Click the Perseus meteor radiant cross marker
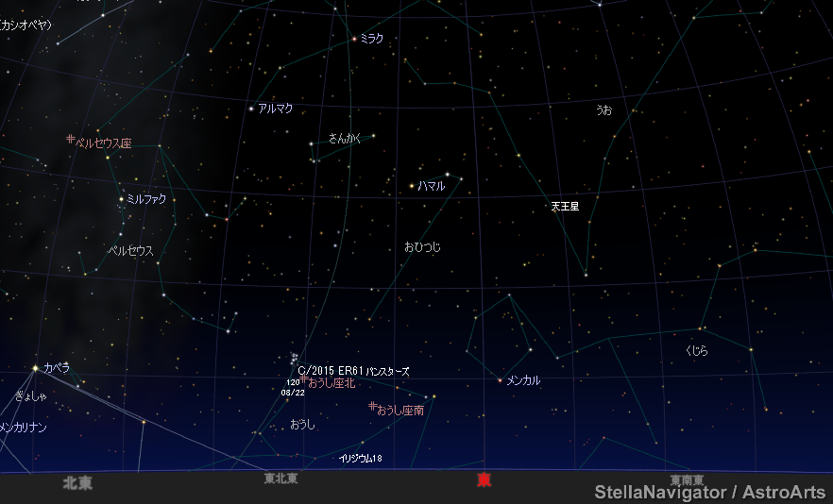Screen dimensions: 833x504 click(70, 140)
